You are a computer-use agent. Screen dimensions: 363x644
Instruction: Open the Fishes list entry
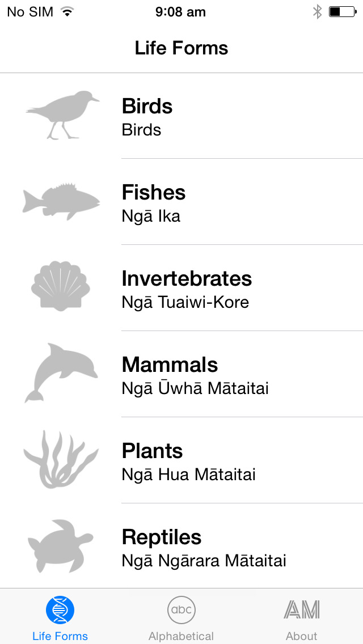[x=181, y=202]
